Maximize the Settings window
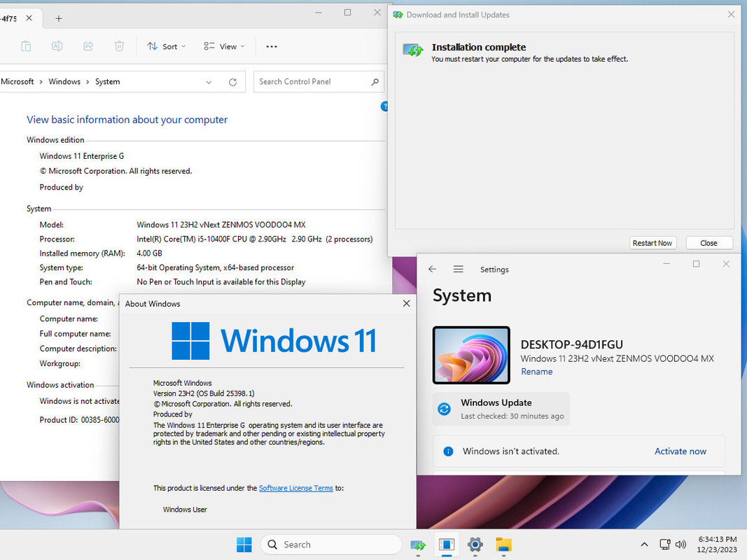Viewport: 747px width, 560px height. click(696, 264)
